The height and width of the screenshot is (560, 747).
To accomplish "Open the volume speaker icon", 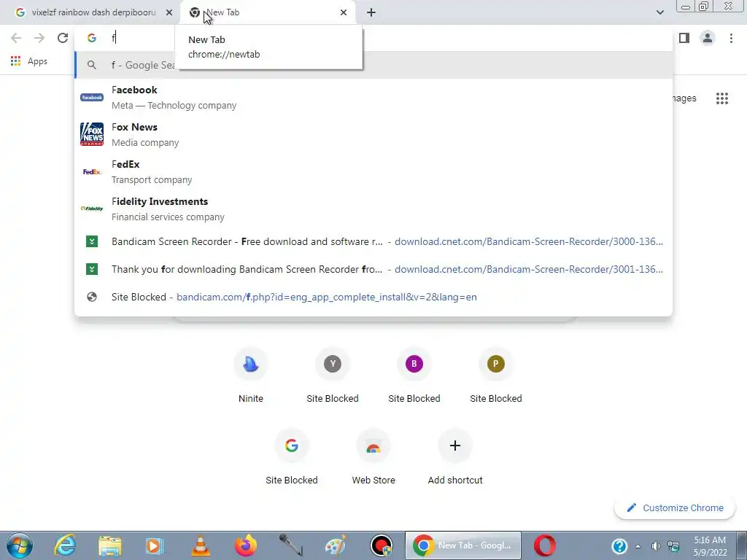I will click(x=656, y=546).
